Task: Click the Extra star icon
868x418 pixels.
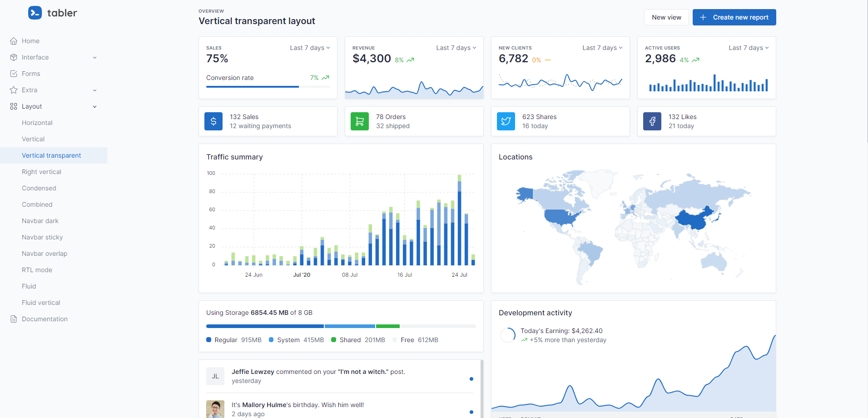Action: [x=14, y=90]
